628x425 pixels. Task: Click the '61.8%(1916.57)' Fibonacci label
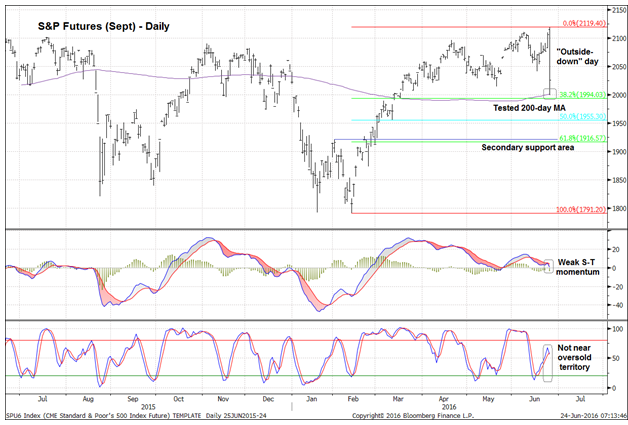pyautogui.click(x=582, y=138)
